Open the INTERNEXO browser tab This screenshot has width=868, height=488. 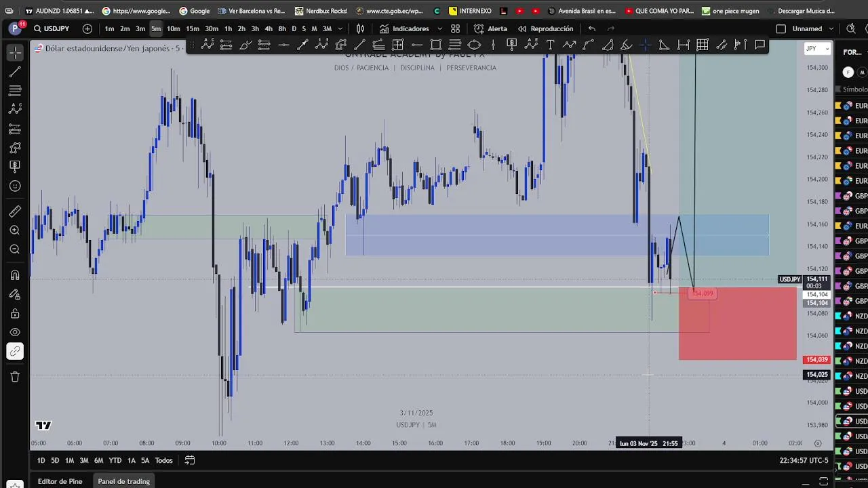pos(471,11)
